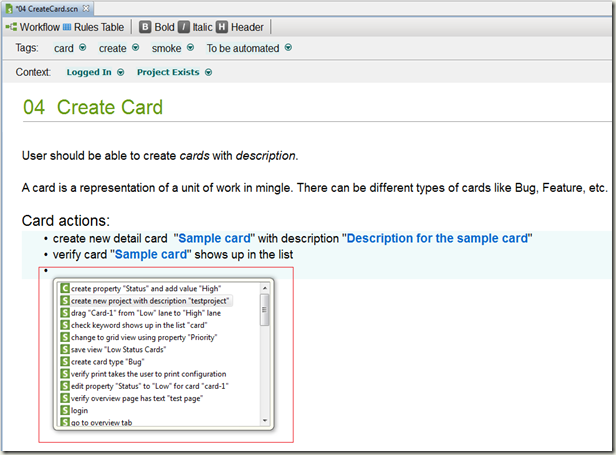Click the S icon beside login
This screenshot has height=455, width=616.
tap(65, 410)
